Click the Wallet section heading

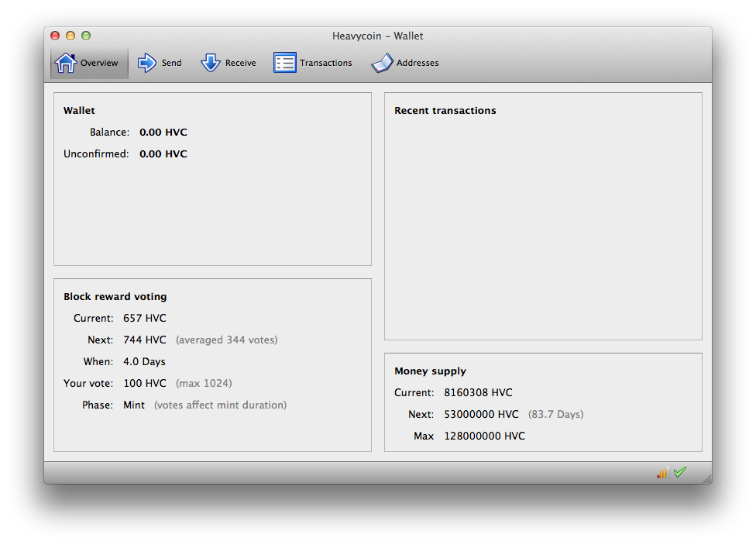[x=79, y=111]
